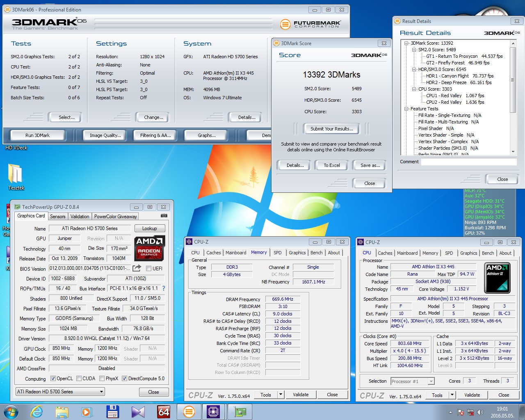Toggle the CUDA computing checkbox
Screen dimensions: 525x420
pyautogui.click(x=79, y=379)
